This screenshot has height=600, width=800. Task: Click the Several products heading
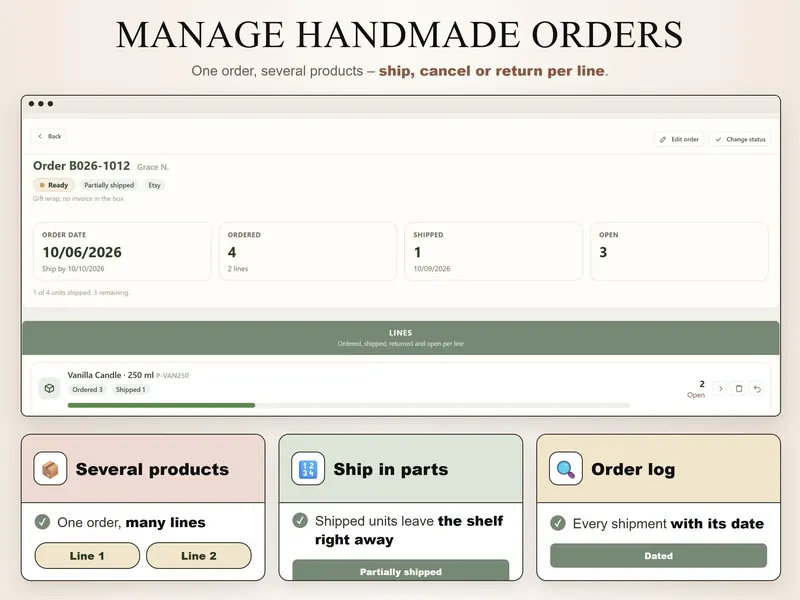tap(152, 469)
